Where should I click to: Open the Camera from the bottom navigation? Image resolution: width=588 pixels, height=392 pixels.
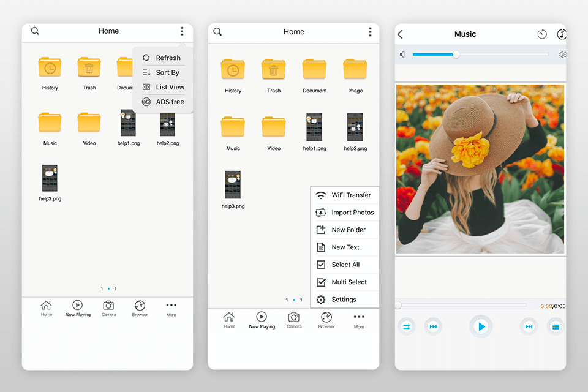click(x=109, y=308)
